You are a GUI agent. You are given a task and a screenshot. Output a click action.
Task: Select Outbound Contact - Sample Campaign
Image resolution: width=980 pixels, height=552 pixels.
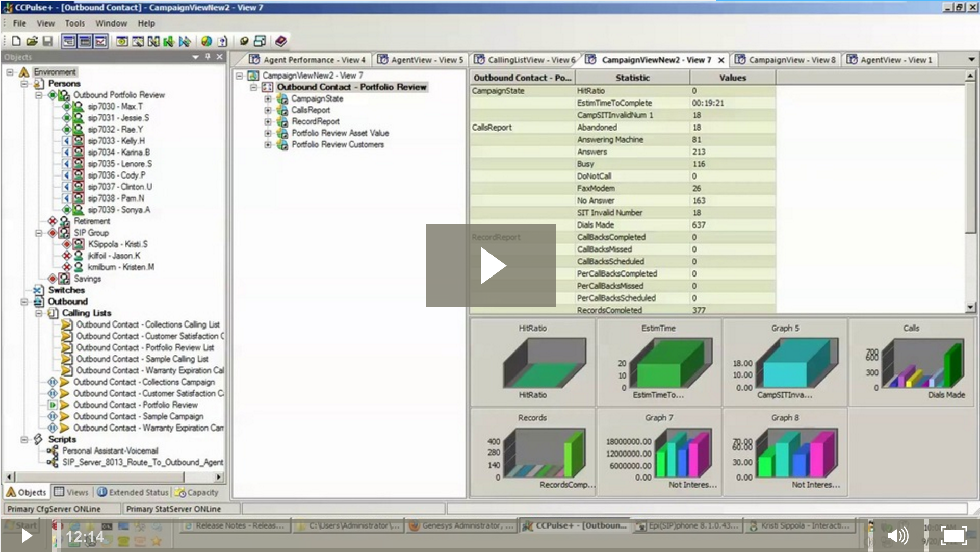point(138,416)
